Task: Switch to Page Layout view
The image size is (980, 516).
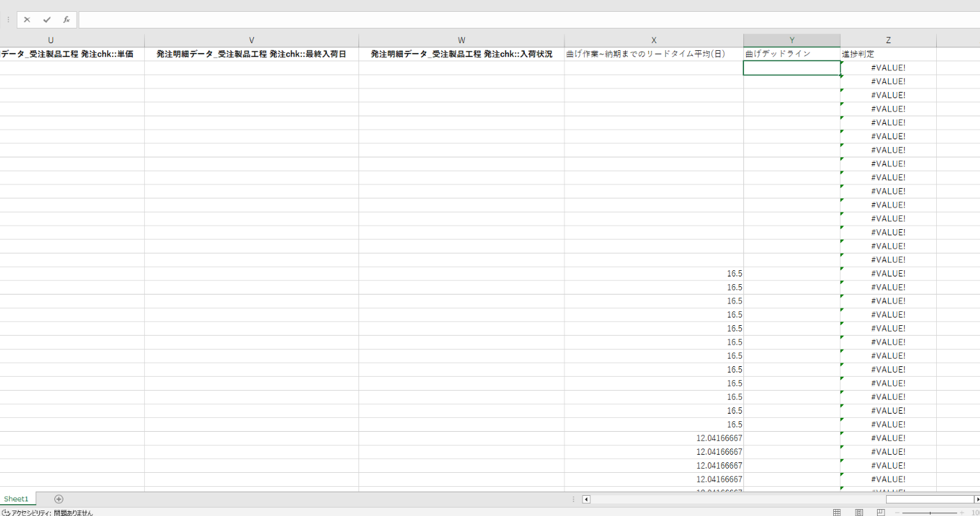Action: click(x=859, y=513)
